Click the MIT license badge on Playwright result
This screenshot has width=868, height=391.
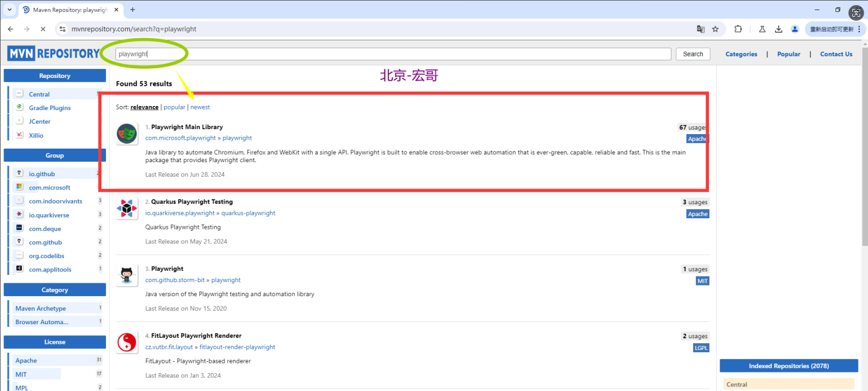pos(703,280)
